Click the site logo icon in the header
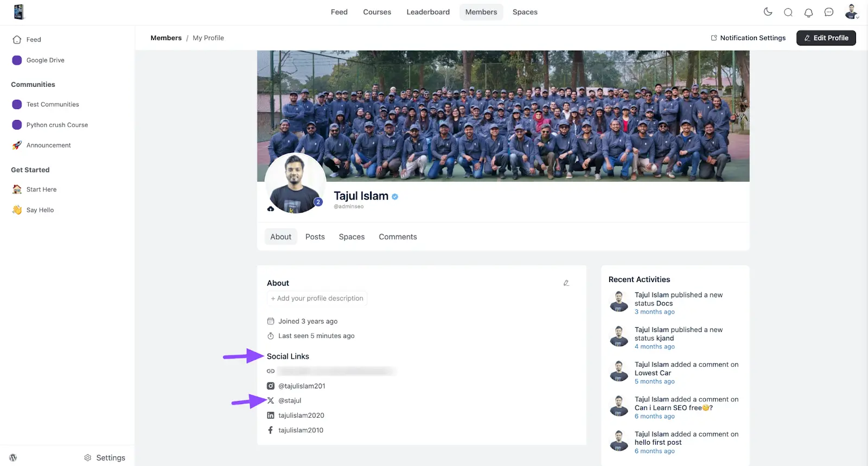 point(19,12)
